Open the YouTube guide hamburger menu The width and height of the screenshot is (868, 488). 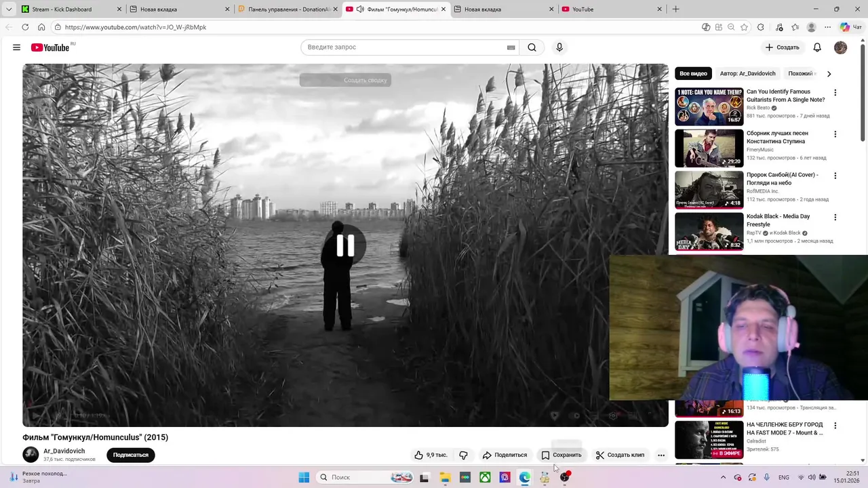coord(16,47)
